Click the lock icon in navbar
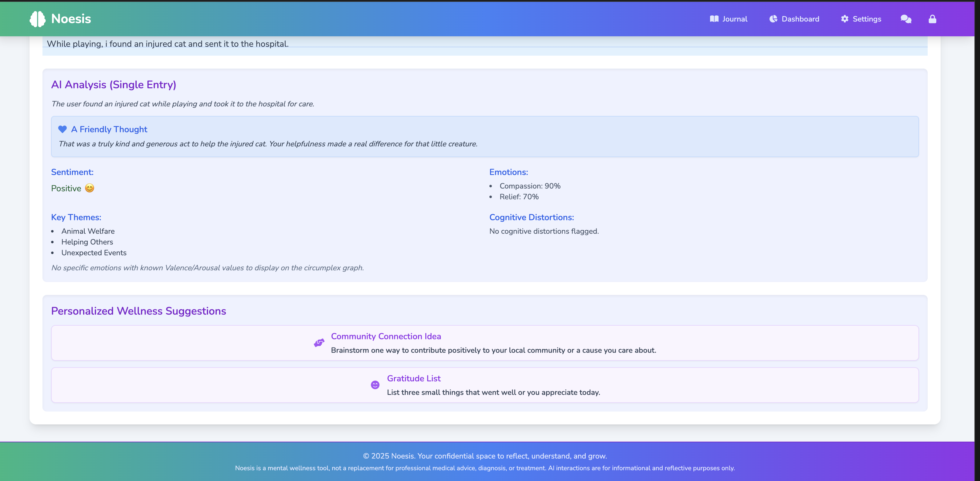The image size is (980, 481). tap(932, 19)
